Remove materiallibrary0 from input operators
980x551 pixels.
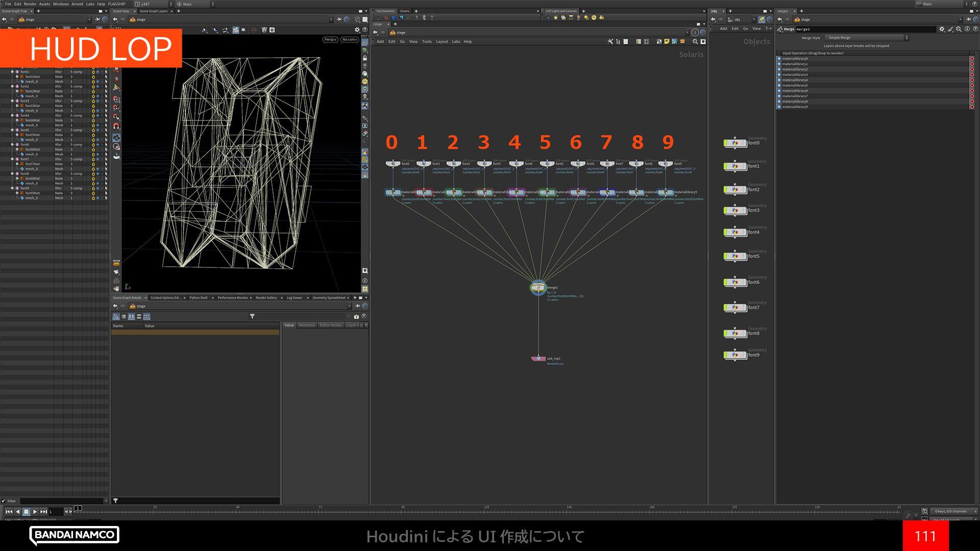972,59
